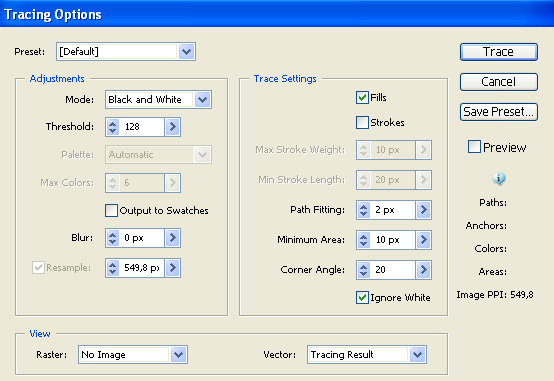
Task: Click the Blur value field
Action: pyautogui.click(x=142, y=238)
